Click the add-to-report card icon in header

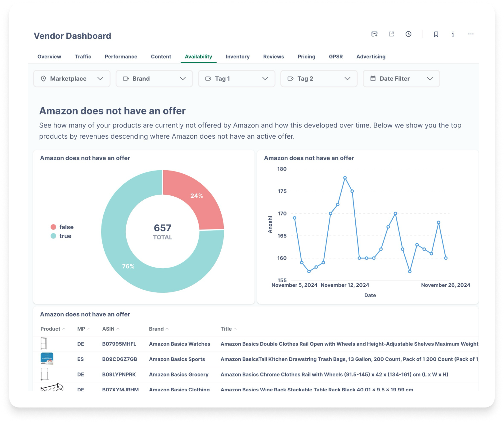[x=375, y=34]
